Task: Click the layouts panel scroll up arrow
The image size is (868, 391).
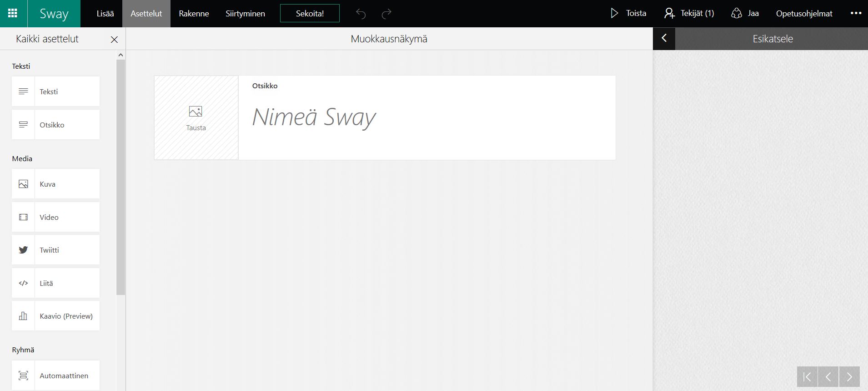Action: click(120, 55)
